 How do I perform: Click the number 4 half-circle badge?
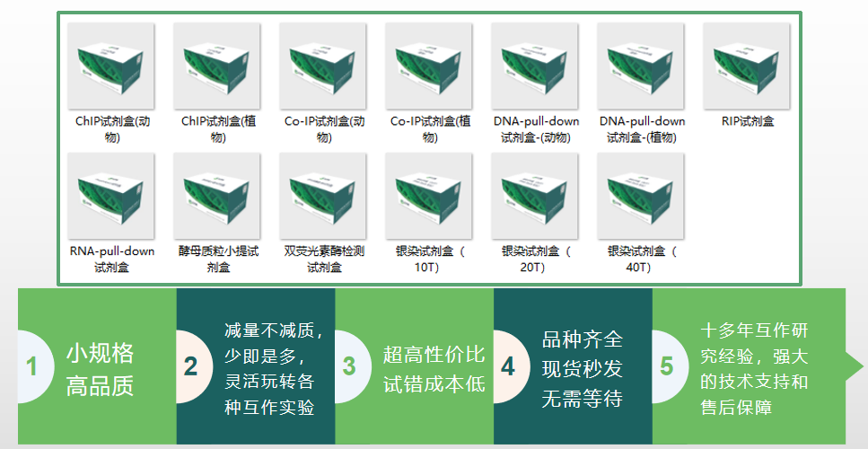tap(510, 366)
